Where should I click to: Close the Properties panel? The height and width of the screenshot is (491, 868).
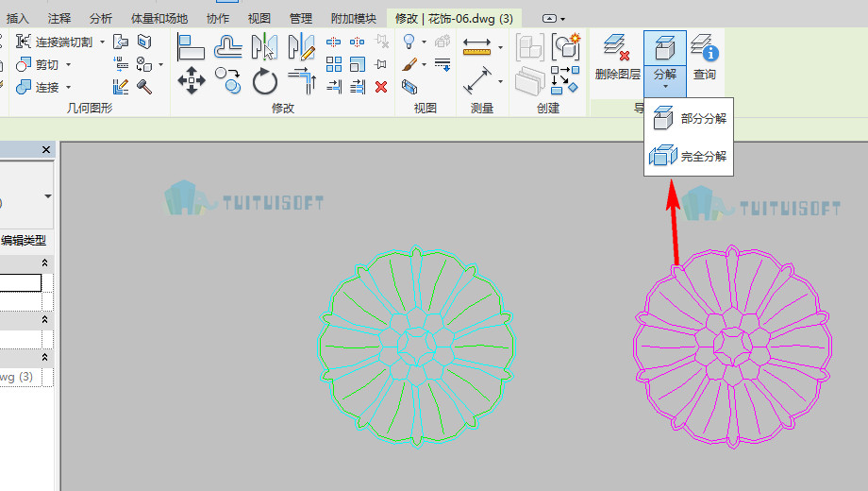point(46,149)
